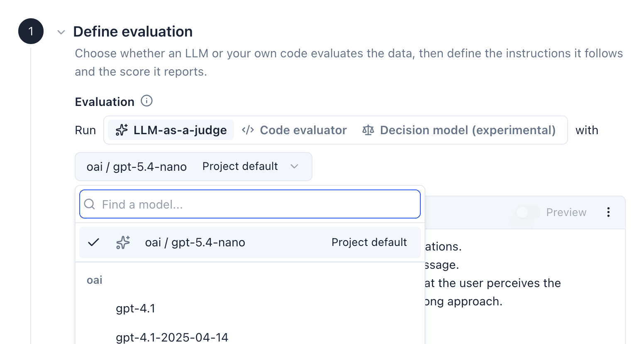
Task: Focus the Find a model search field
Action: tap(250, 204)
